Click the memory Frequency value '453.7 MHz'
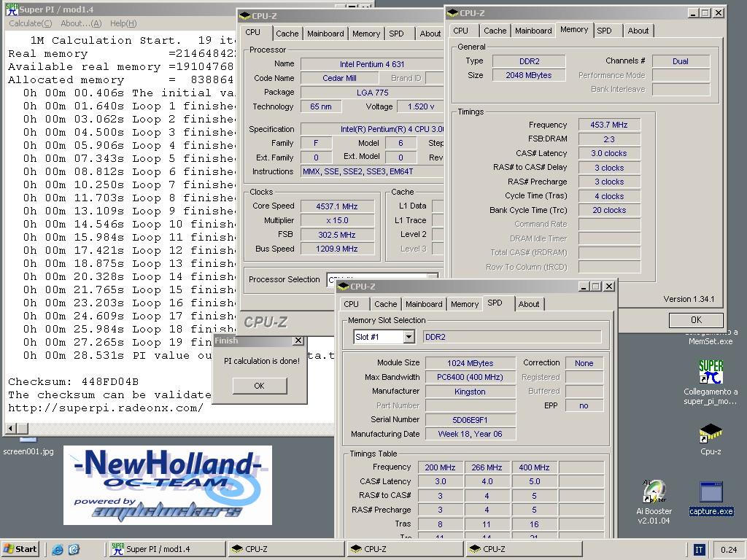The width and height of the screenshot is (747, 560). pyautogui.click(x=609, y=125)
